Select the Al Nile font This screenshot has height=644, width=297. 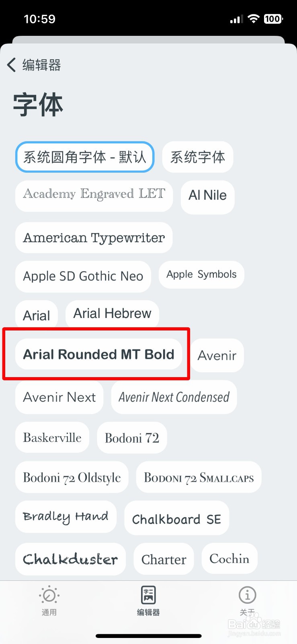(207, 196)
